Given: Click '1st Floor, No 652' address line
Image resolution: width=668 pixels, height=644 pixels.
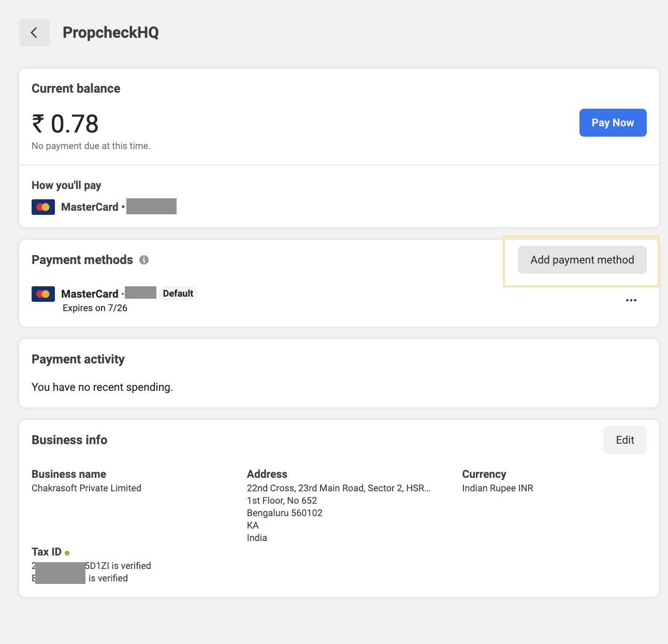Looking at the screenshot, I should click(282, 501).
